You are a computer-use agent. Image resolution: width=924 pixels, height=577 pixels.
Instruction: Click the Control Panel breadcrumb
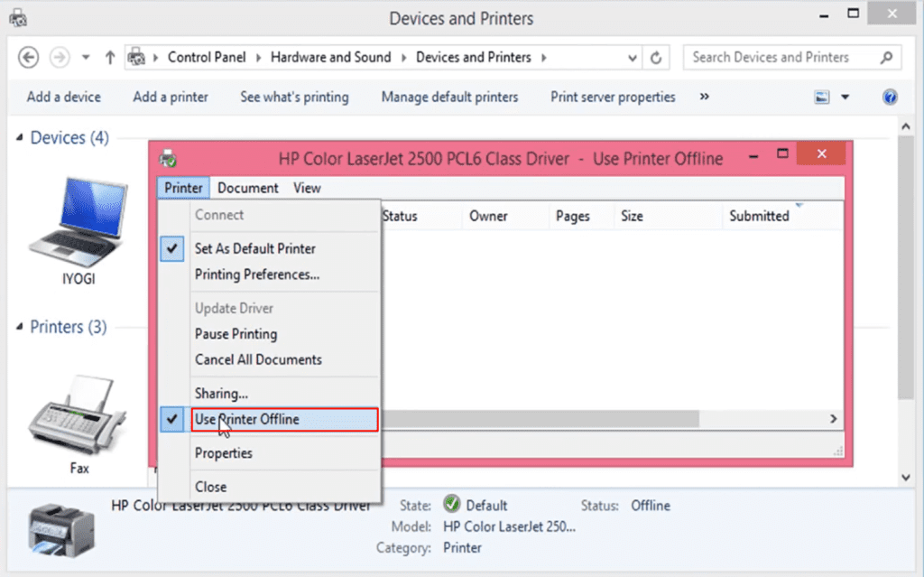207,57
